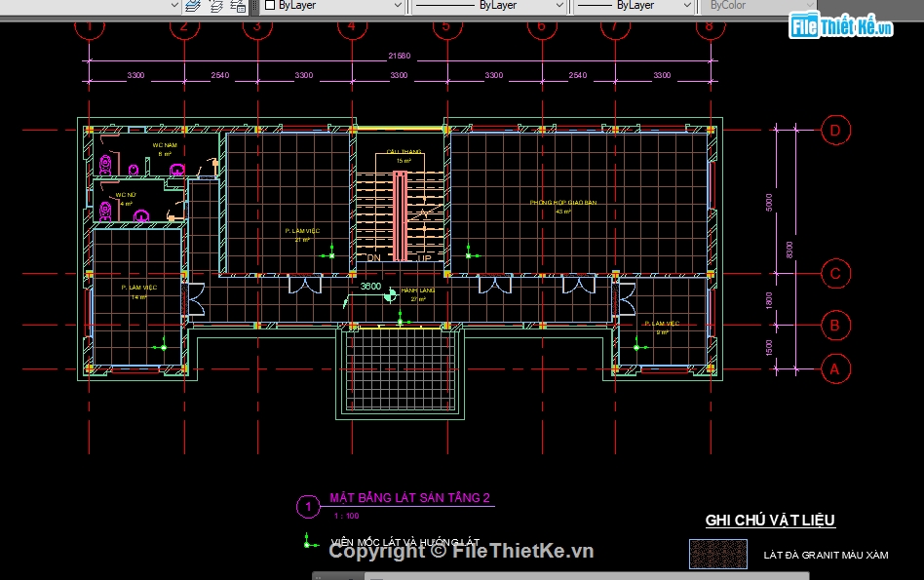Select the grid axis bubble B
The height and width of the screenshot is (580, 924).
click(x=835, y=325)
